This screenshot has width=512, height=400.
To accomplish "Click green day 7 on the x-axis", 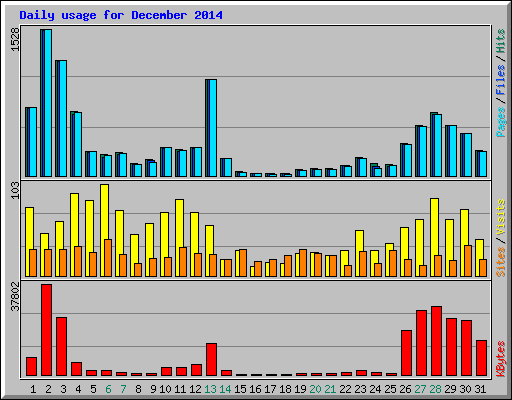I will (x=123, y=389).
